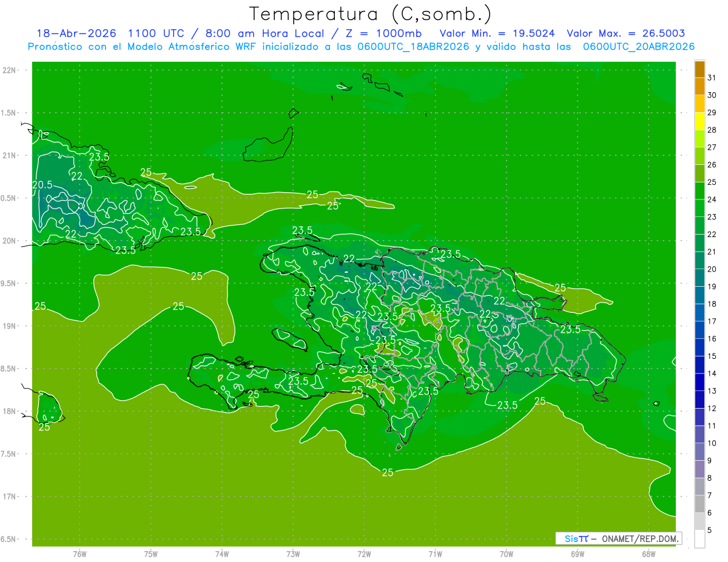Click the teal 20 degree colorbar swatch

coord(699,261)
